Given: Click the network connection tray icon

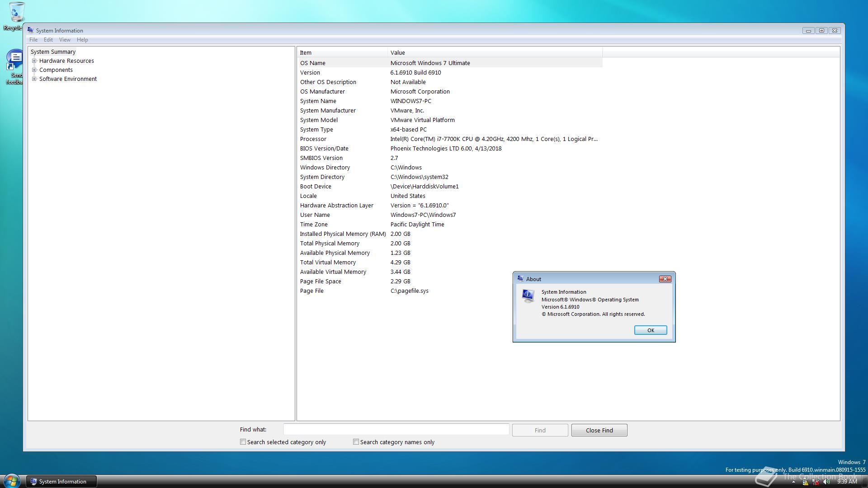Looking at the screenshot, I should click(816, 482).
